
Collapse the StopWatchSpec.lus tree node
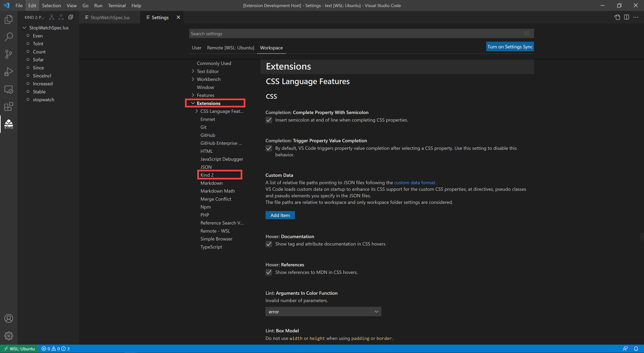pos(24,28)
